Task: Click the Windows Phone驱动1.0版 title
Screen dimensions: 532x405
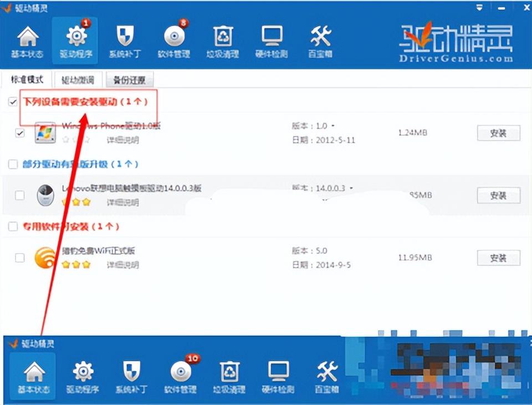Action: (111, 126)
